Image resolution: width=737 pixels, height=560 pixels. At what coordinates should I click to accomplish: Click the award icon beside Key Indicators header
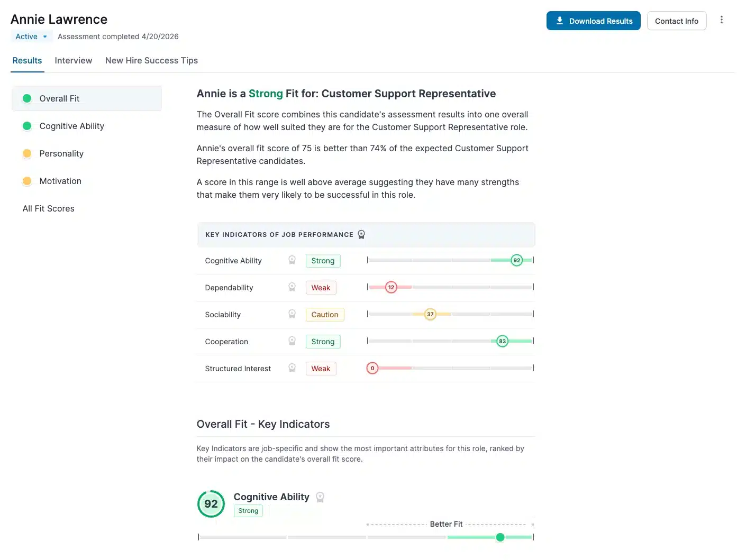pos(361,235)
